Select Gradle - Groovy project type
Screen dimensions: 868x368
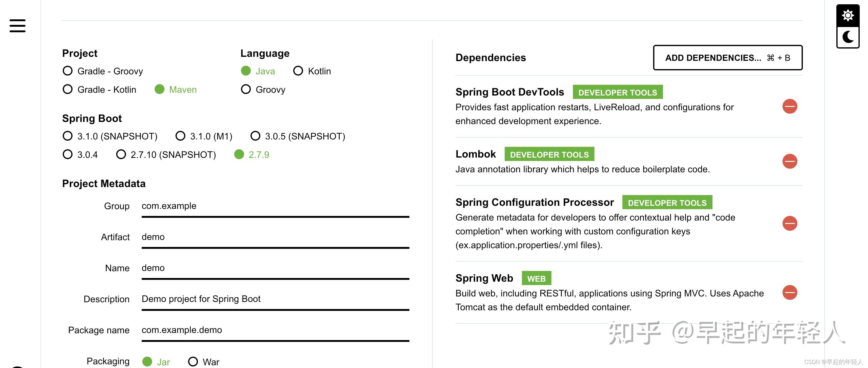point(103,71)
